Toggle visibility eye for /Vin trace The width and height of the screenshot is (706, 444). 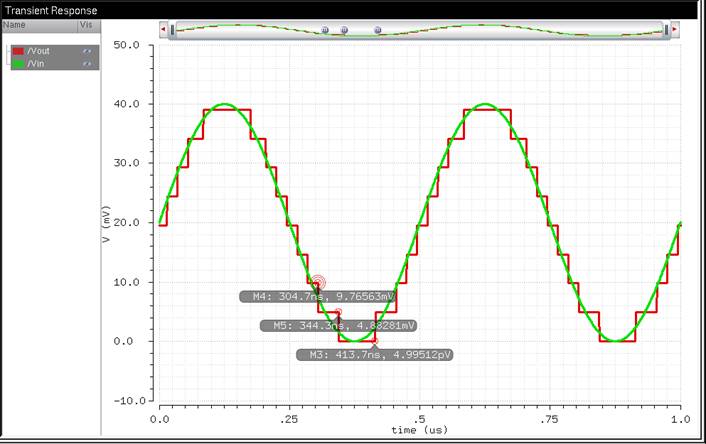pyautogui.click(x=87, y=64)
